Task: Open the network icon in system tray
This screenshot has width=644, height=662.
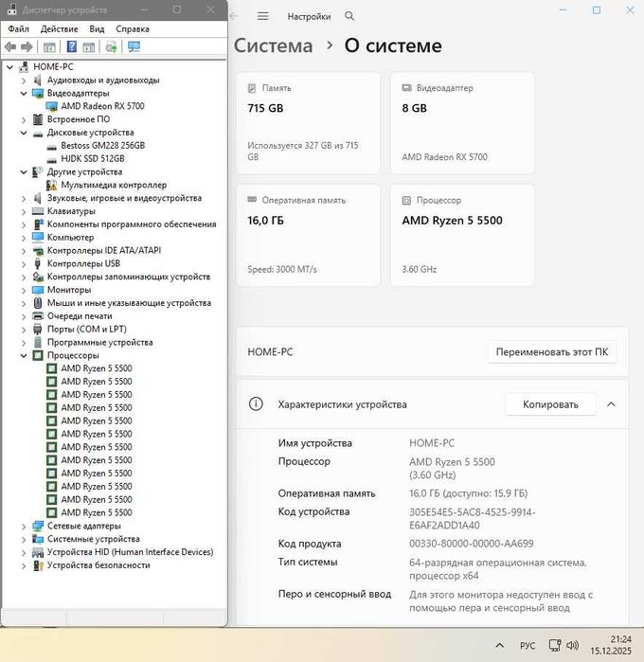Action: (555, 645)
